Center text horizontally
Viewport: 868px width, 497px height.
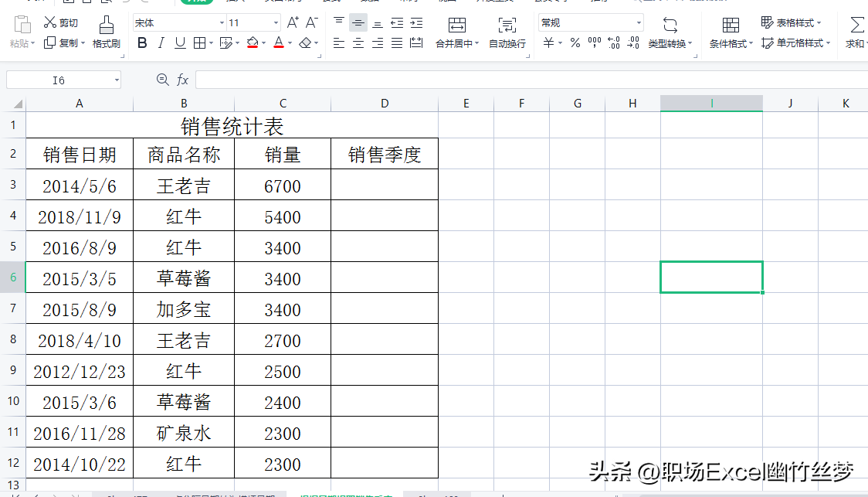358,43
